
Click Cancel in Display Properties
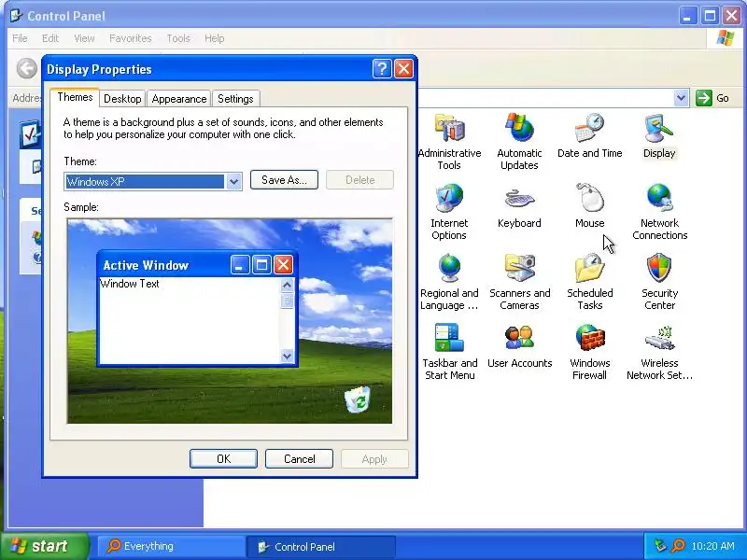pyautogui.click(x=299, y=458)
